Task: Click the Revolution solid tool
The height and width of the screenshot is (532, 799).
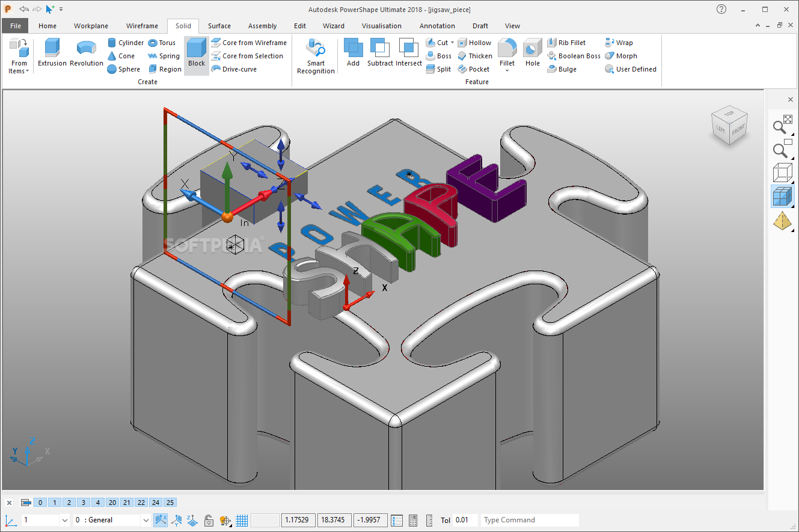Action: pos(87,52)
